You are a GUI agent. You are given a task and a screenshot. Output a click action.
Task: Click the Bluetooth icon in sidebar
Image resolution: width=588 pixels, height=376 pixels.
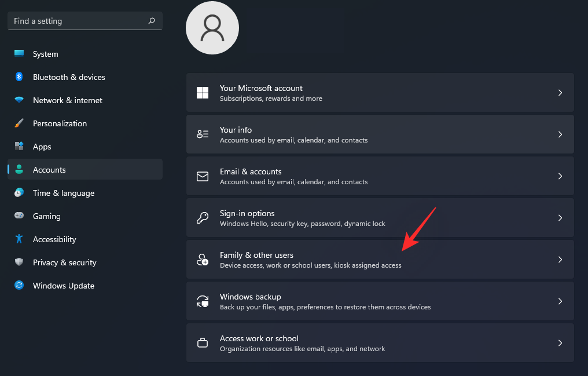[19, 76]
